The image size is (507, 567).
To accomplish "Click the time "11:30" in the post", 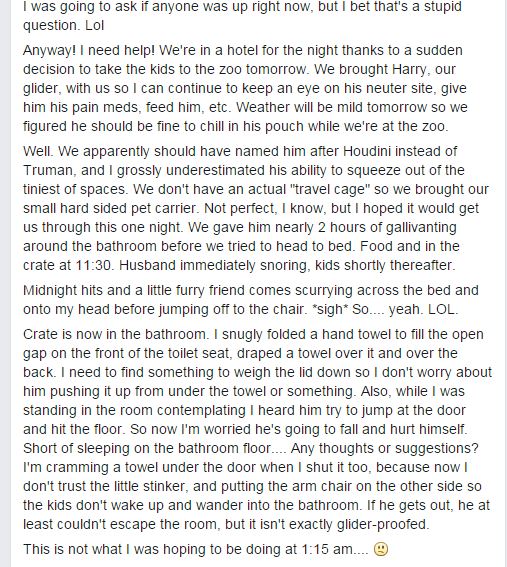I will click(93, 265).
